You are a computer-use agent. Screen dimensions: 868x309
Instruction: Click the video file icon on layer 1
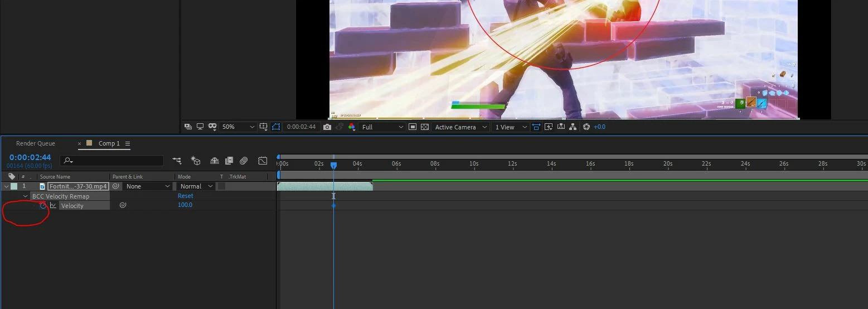point(42,186)
